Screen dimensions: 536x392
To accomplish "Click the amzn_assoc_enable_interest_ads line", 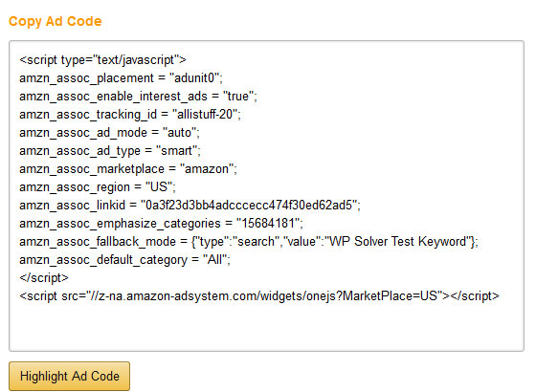I will tap(138, 96).
